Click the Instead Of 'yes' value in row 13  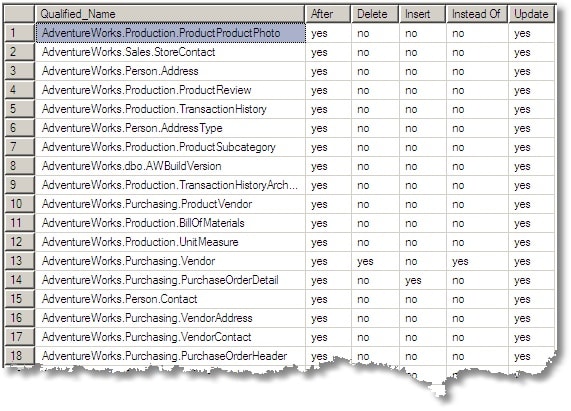[477, 261]
